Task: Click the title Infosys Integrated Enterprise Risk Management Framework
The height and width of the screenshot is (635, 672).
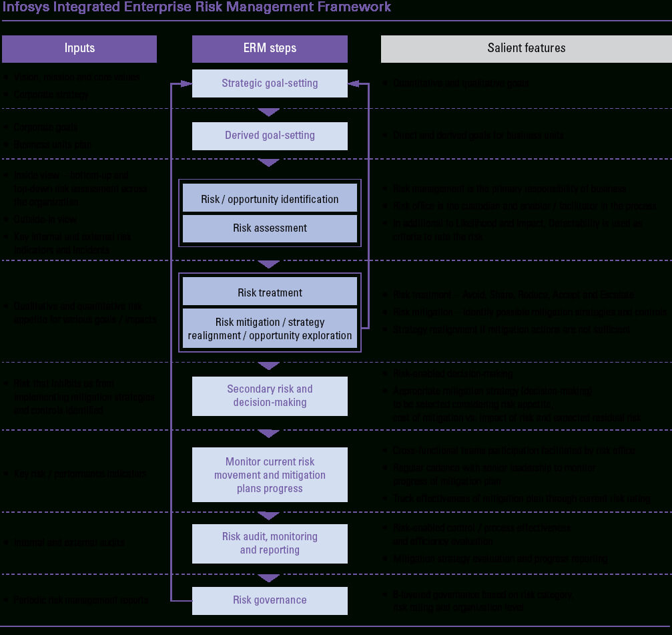Action: [x=197, y=7]
